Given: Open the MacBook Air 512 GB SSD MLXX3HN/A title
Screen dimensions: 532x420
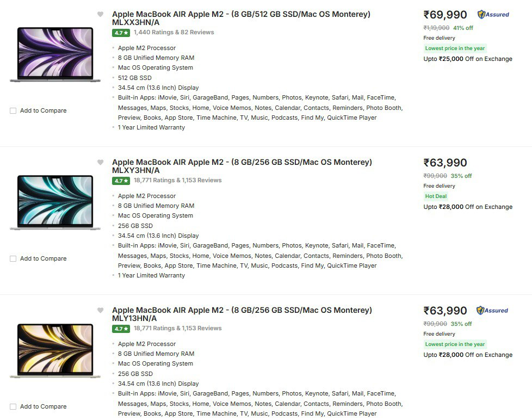Looking at the screenshot, I should click(x=241, y=18).
